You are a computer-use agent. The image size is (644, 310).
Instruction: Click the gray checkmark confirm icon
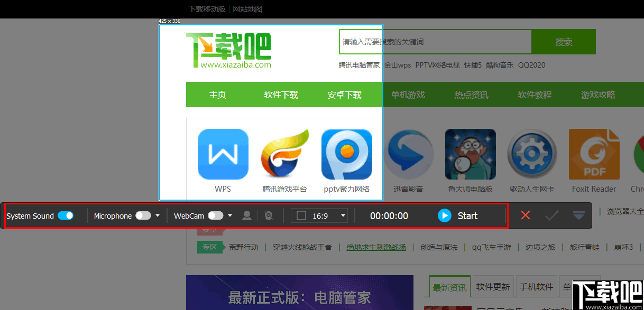[x=552, y=215]
